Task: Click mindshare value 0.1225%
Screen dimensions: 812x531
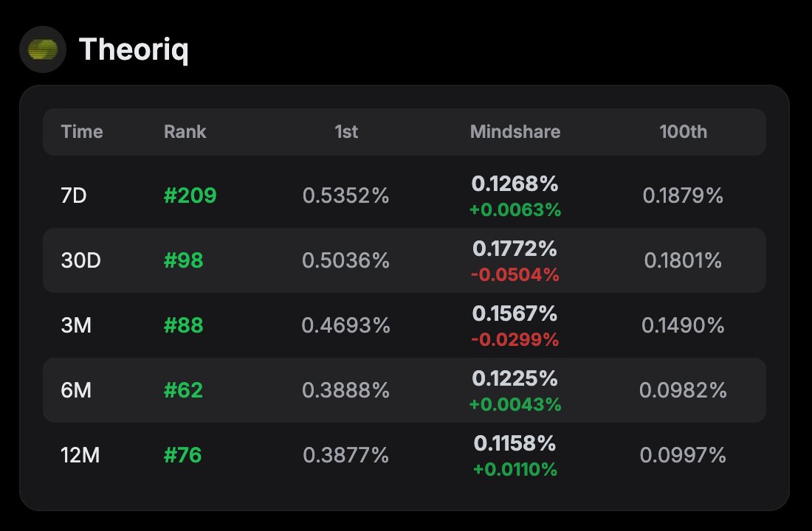Action: pos(515,379)
